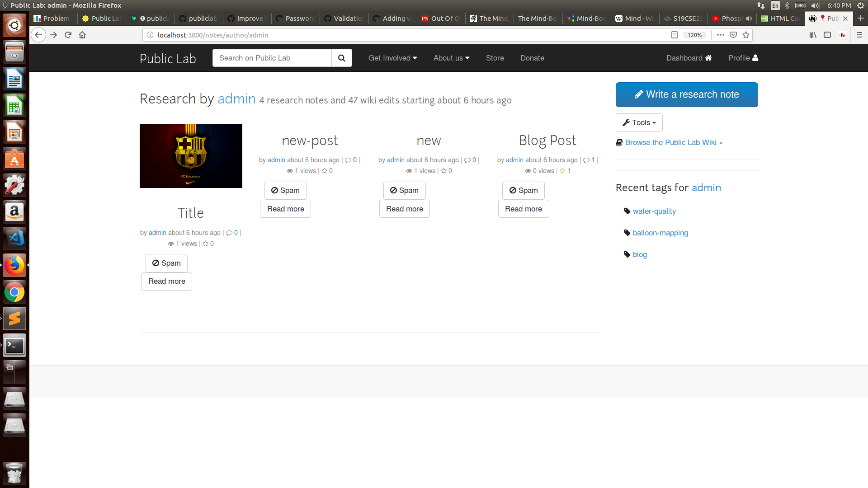Open Chrome from the Ubuntu dock
868x488 pixels.
(x=14, y=292)
